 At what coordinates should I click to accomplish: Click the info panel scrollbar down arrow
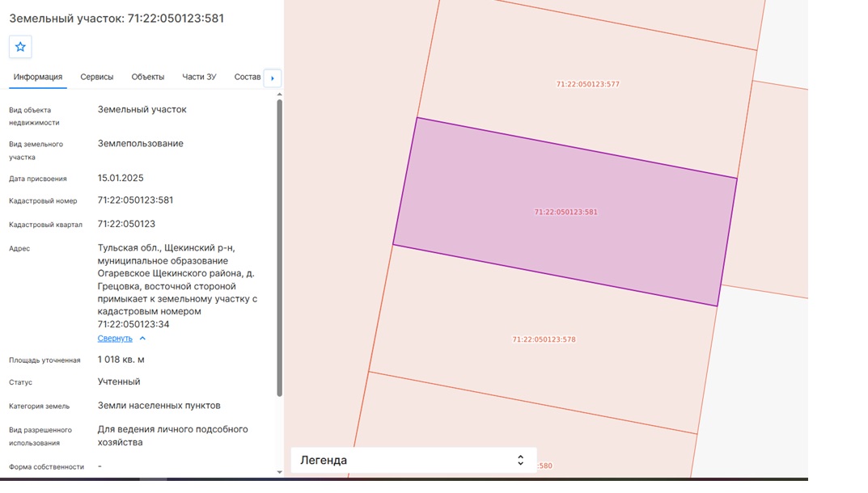pos(280,472)
